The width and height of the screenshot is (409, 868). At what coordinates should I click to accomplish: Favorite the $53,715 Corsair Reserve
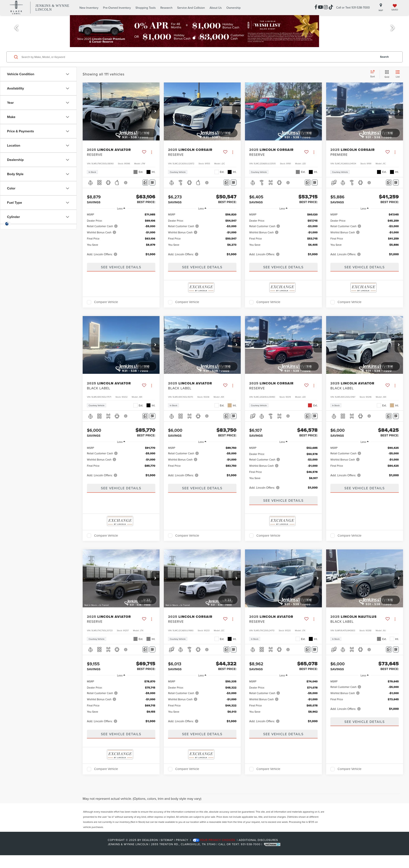pyautogui.click(x=306, y=152)
